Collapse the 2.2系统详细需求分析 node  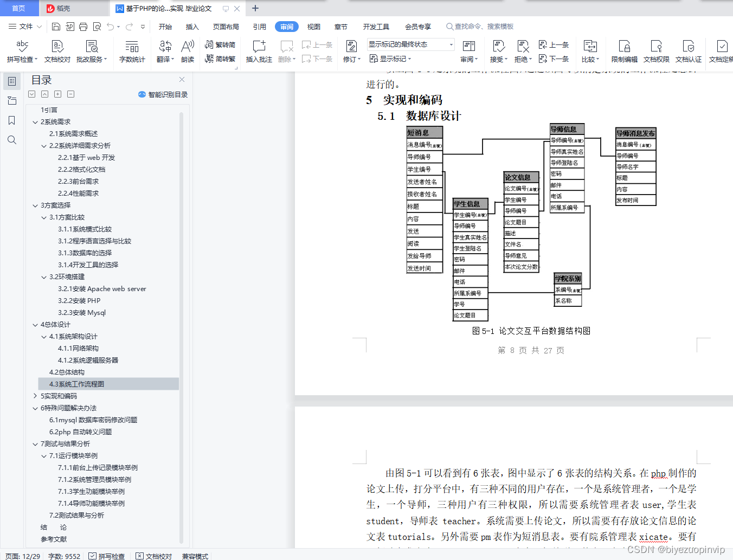click(44, 146)
